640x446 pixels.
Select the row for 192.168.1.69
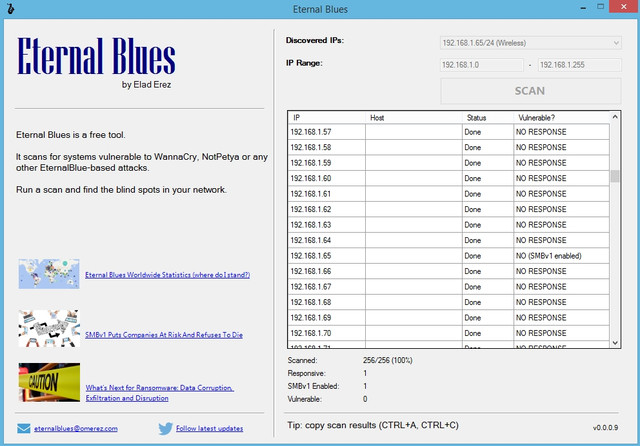[x=449, y=318]
